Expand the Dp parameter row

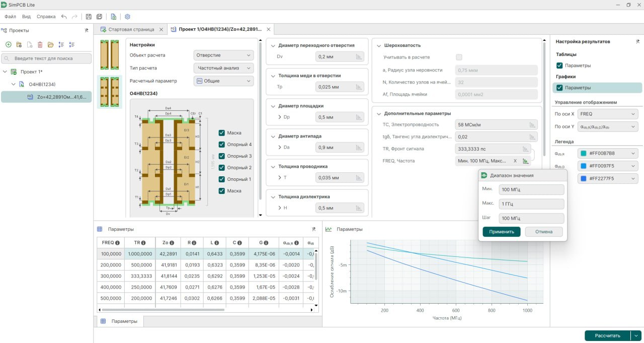[x=279, y=117]
